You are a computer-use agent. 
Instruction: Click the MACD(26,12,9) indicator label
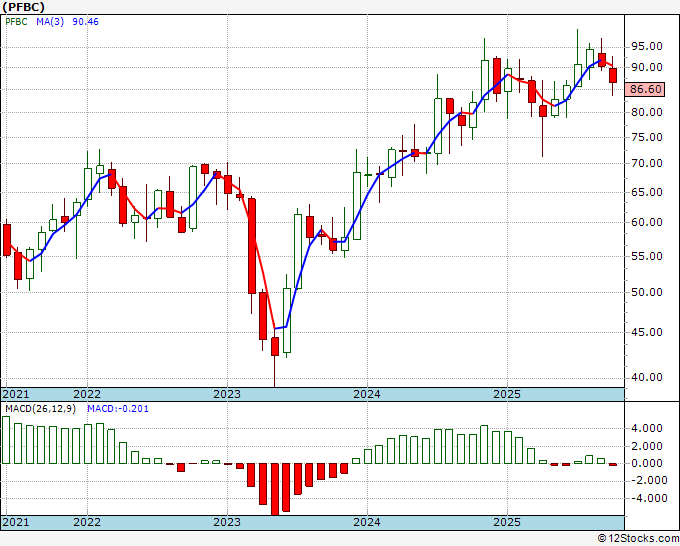[x=41, y=409]
